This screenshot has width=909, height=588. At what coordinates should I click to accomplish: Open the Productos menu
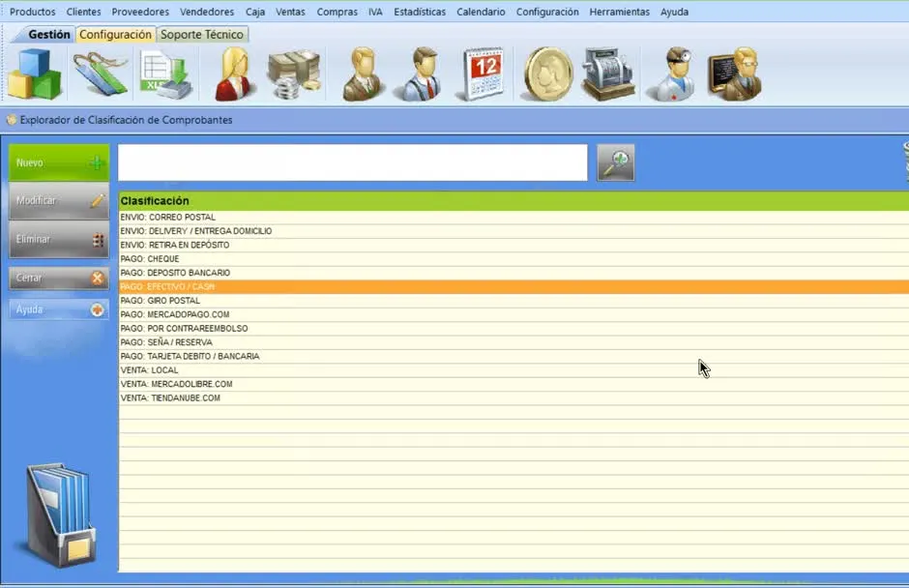tap(33, 12)
